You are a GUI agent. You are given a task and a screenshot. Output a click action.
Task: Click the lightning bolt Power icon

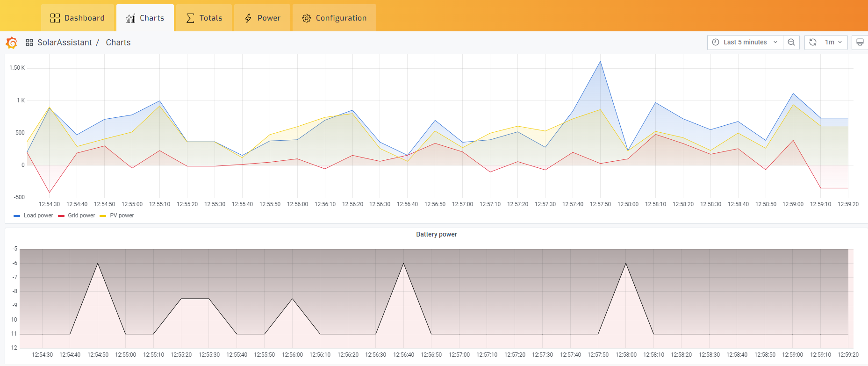248,18
